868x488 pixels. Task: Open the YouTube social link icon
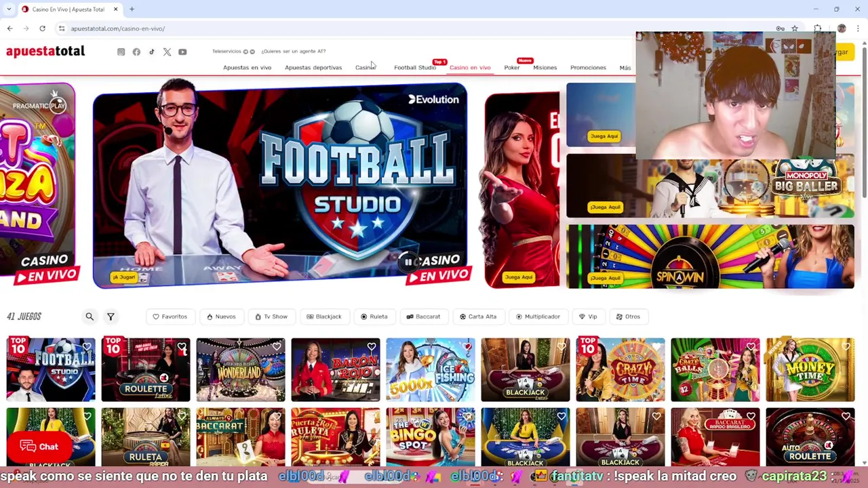pyautogui.click(x=182, y=52)
